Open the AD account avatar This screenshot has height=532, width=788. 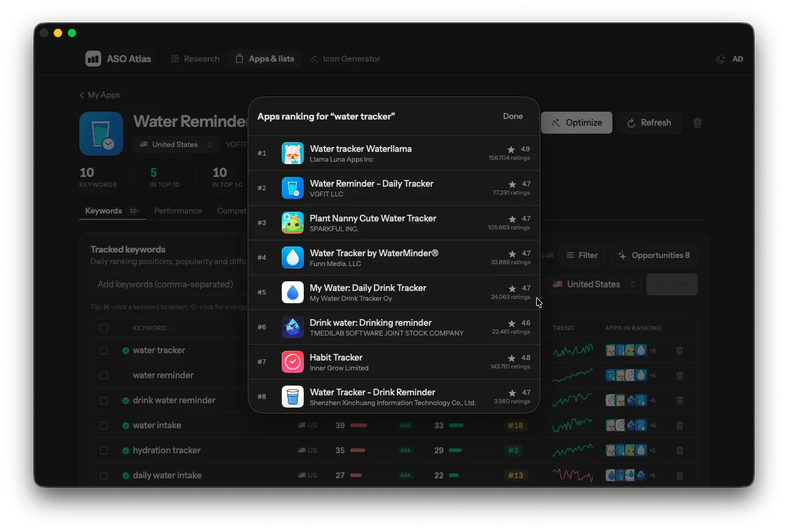737,59
